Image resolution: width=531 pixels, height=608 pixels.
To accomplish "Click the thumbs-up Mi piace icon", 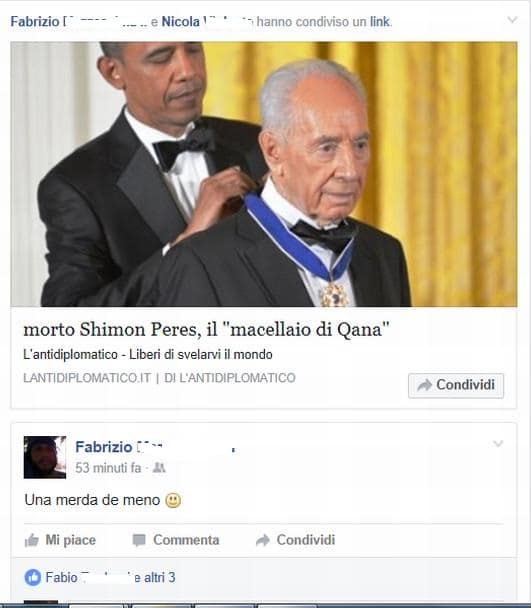I will (32, 540).
